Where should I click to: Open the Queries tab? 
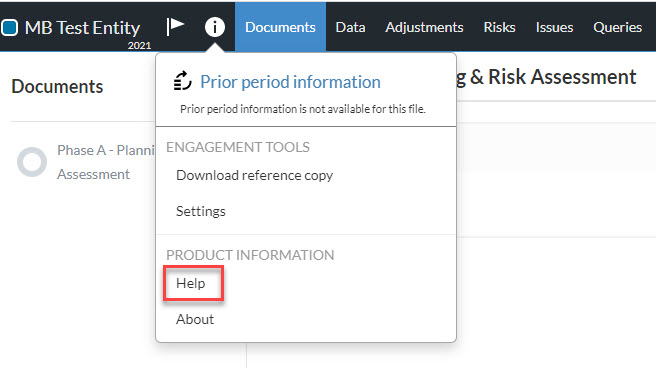618,27
